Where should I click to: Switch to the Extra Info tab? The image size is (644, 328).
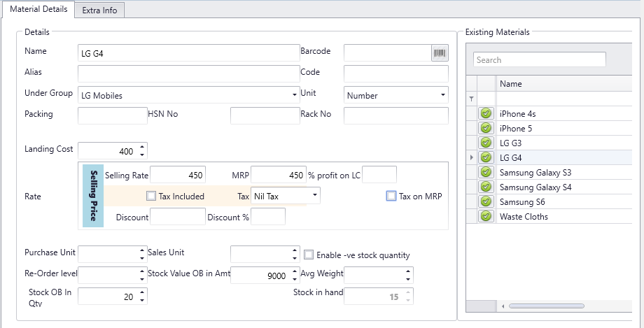(99, 10)
